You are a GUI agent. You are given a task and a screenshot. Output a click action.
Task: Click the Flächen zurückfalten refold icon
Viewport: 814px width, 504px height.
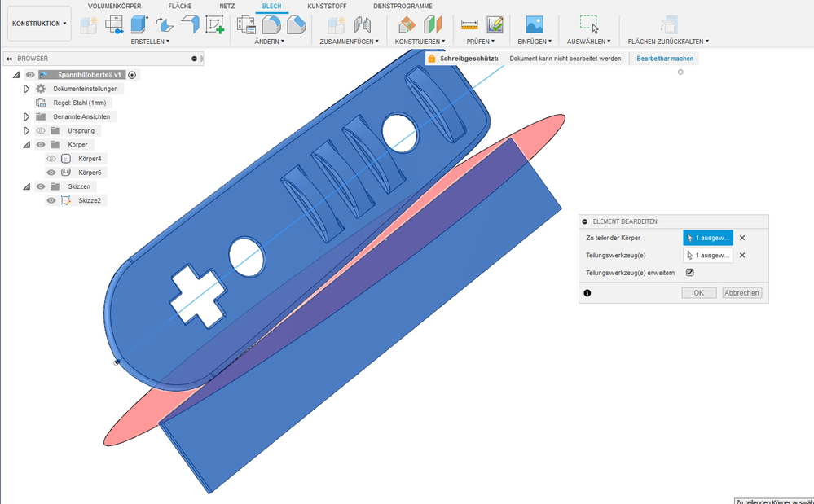tap(668, 24)
